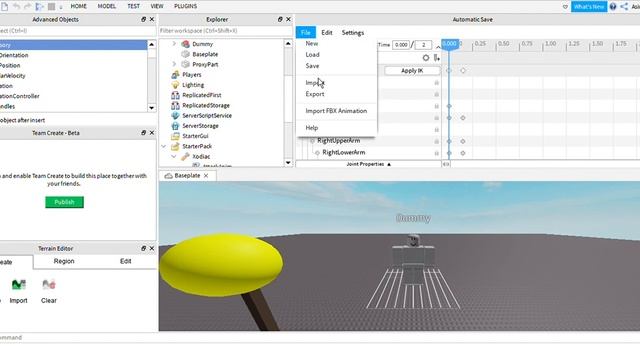640x360 pixels.
Task: Choose Import FBX Animation
Action: [x=336, y=111]
